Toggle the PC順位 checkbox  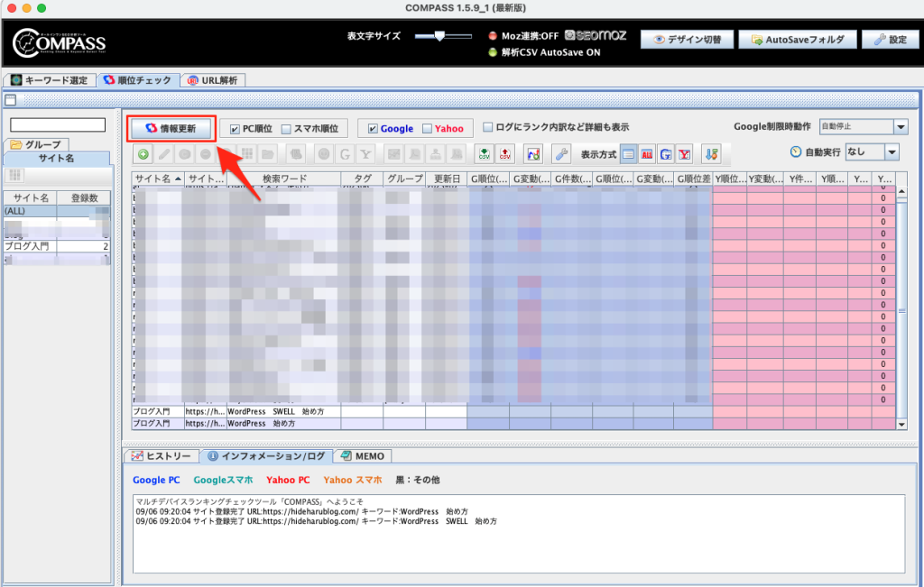coord(235,129)
